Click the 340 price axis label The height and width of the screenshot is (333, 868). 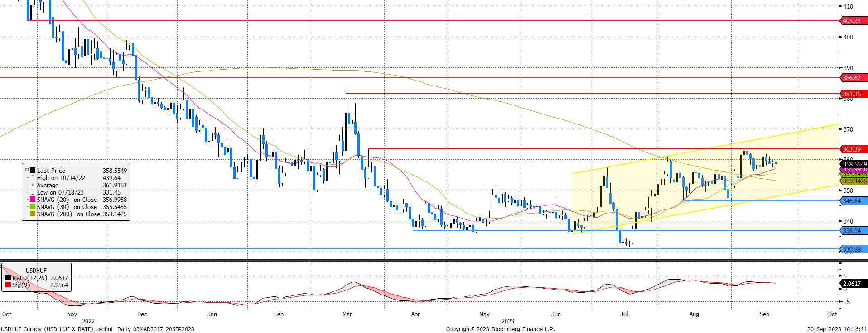click(848, 221)
